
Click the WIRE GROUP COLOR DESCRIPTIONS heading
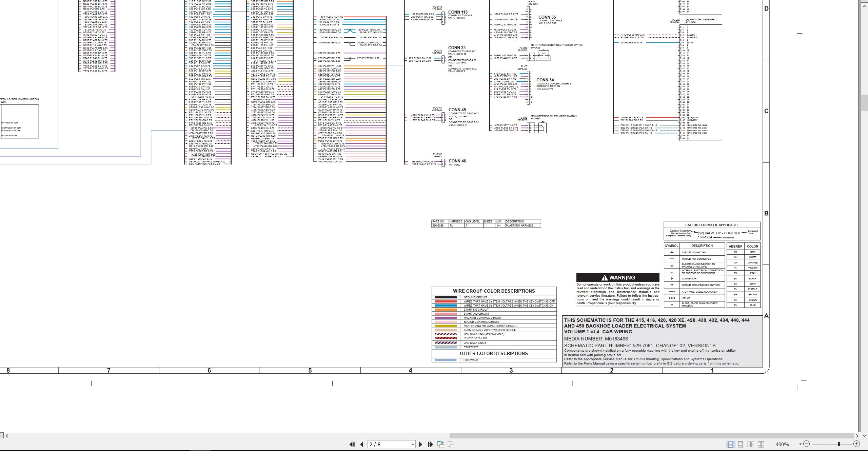494,291
